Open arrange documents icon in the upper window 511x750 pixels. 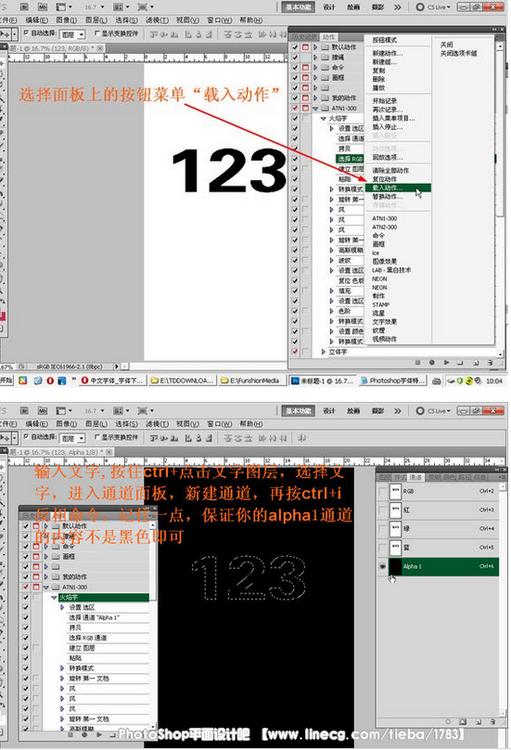pyautogui.click(x=120, y=7)
